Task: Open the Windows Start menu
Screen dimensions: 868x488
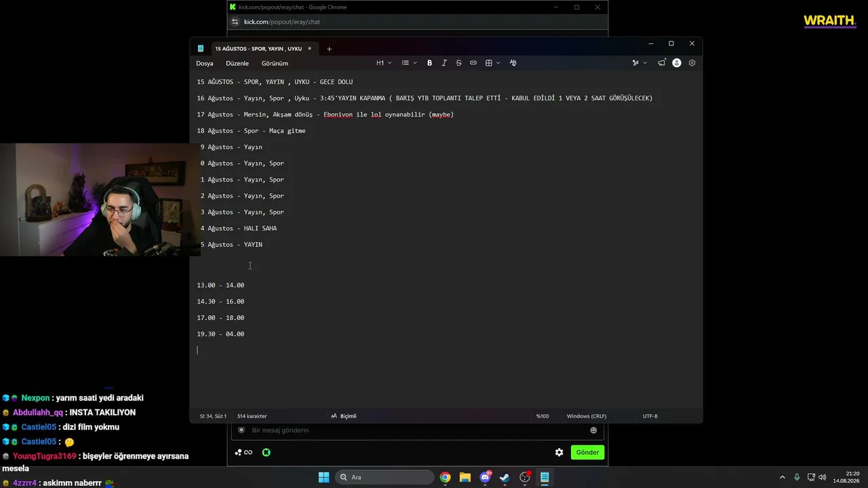Action: pos(324,477)
